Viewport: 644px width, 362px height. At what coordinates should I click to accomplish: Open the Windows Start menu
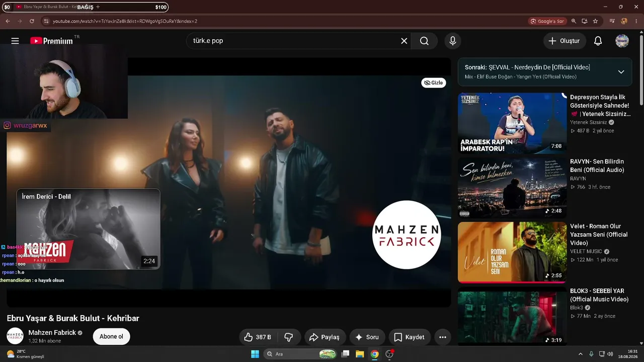(x=255, y=354)
